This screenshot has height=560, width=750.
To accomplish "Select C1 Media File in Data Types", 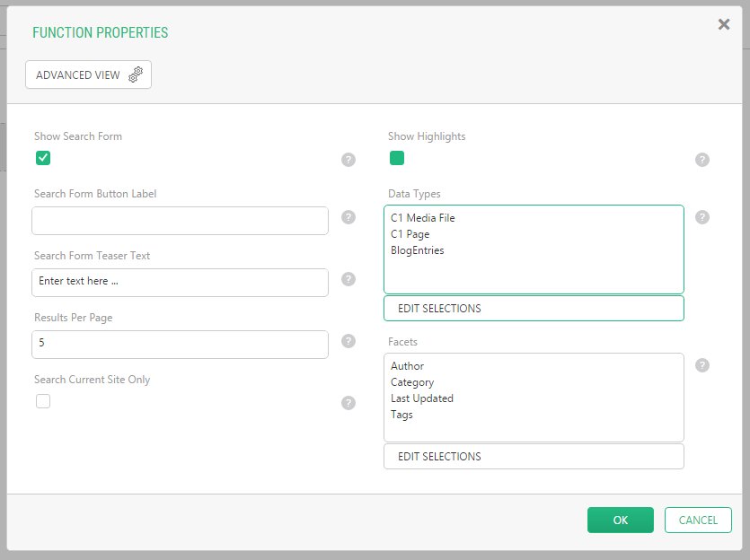I will [x=423, y=218].
